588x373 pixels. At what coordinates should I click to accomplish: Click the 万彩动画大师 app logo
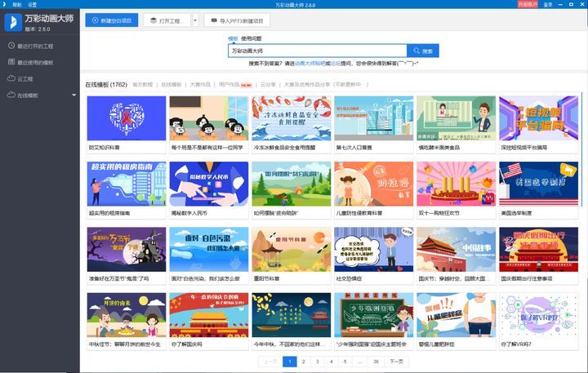pos(13,22)
